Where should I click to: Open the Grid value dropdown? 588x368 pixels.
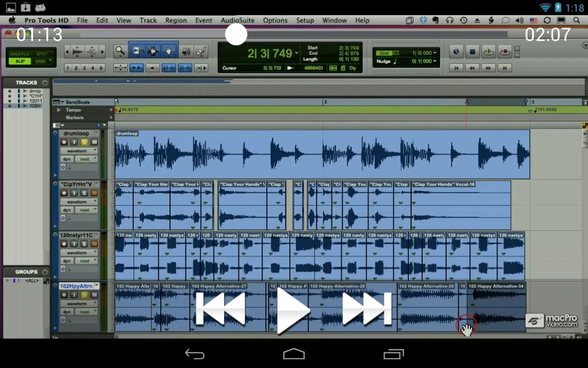(435, 53)
